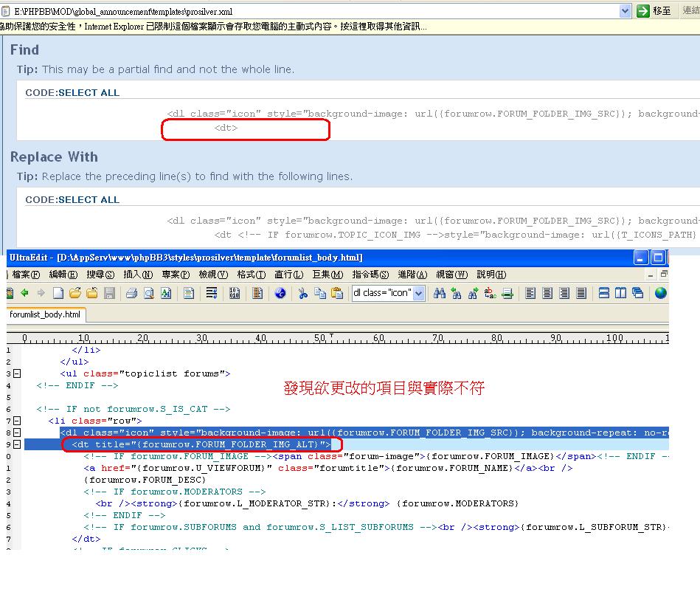This screenshot has height=589, width=700.
Task: Select the forumlist_body.html file tab
Action: (x=45, y=314)
